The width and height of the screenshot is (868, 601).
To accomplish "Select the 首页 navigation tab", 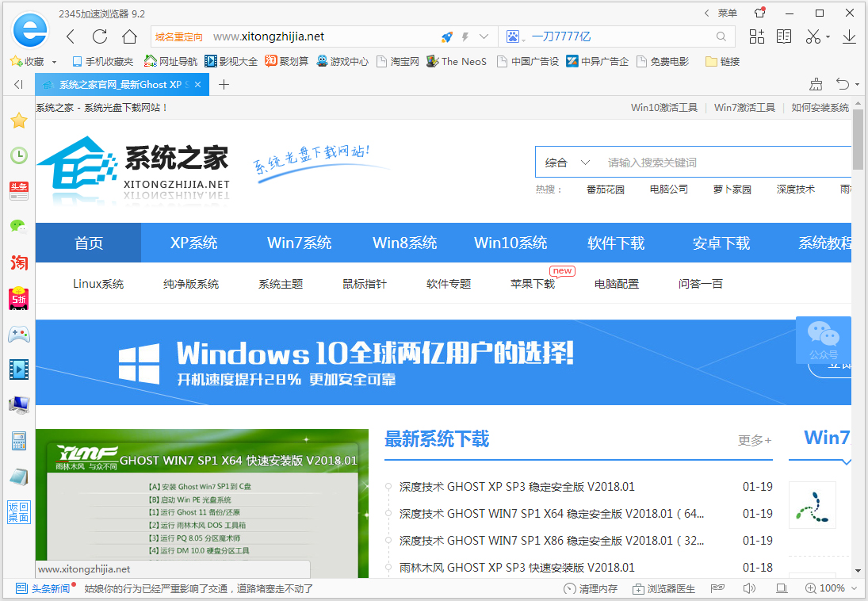I will point(89,243).
